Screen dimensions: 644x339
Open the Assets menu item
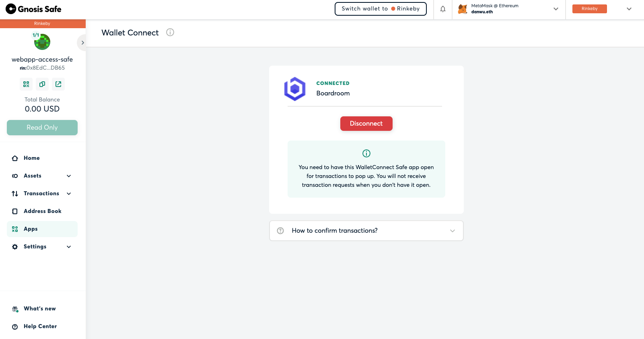[42, 176]
